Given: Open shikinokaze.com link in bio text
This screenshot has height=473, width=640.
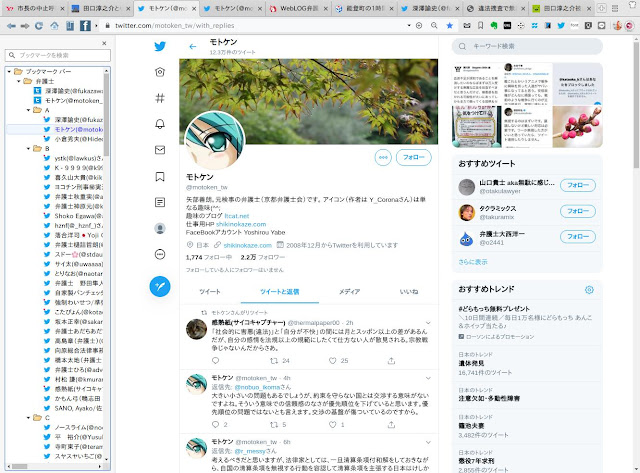Looking at the screenshot, I should click(x=241, y=224).
